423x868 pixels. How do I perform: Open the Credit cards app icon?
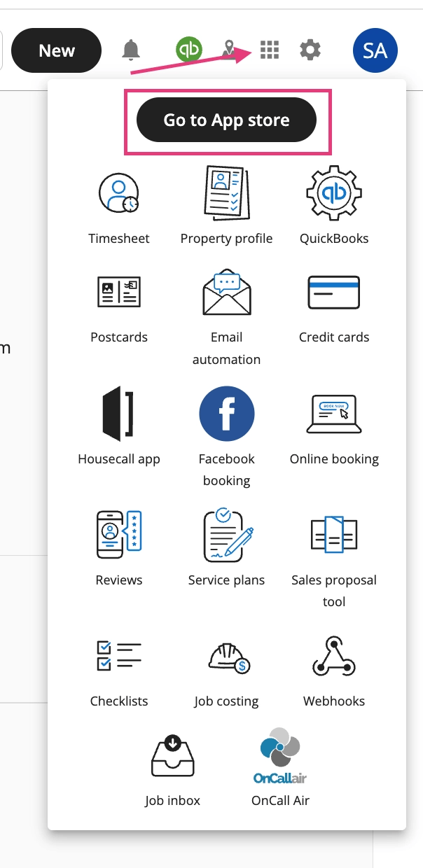tap(334, 292)
